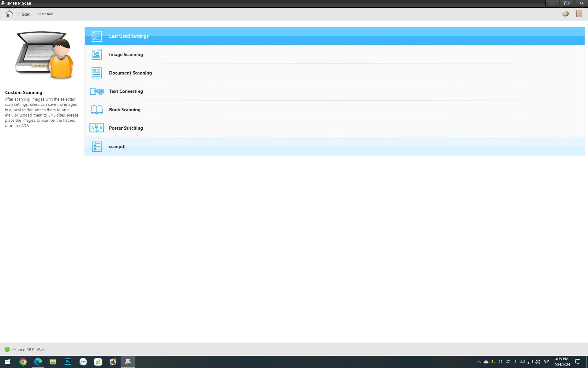Click the Custom Scanning heading
This screenshot has height=368, width=588.
24,93
